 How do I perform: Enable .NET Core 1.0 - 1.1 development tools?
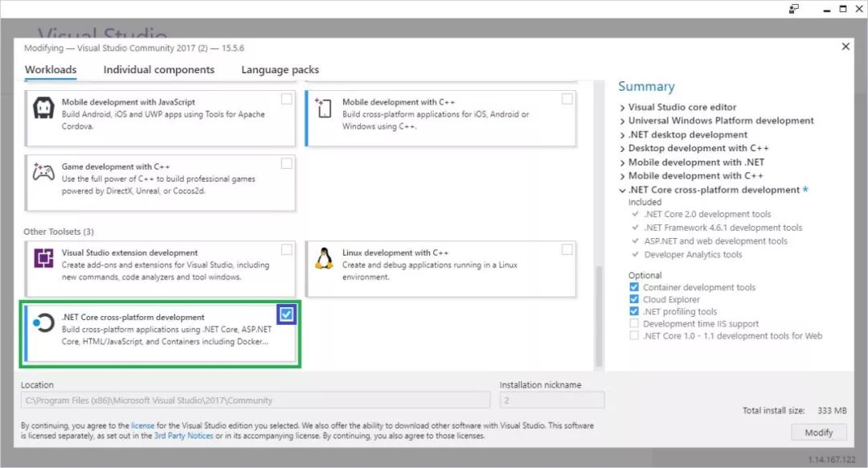pyautogui.click(x=634, y=335)
